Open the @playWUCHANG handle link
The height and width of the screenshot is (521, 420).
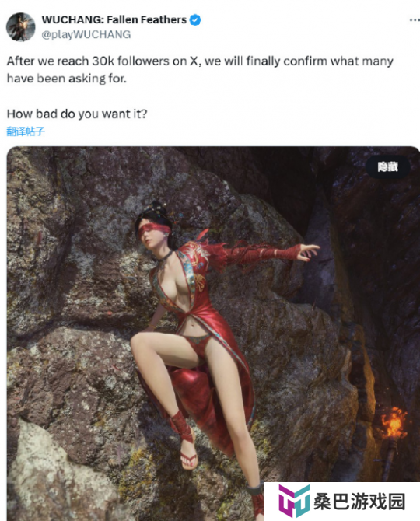pos(86,34)
